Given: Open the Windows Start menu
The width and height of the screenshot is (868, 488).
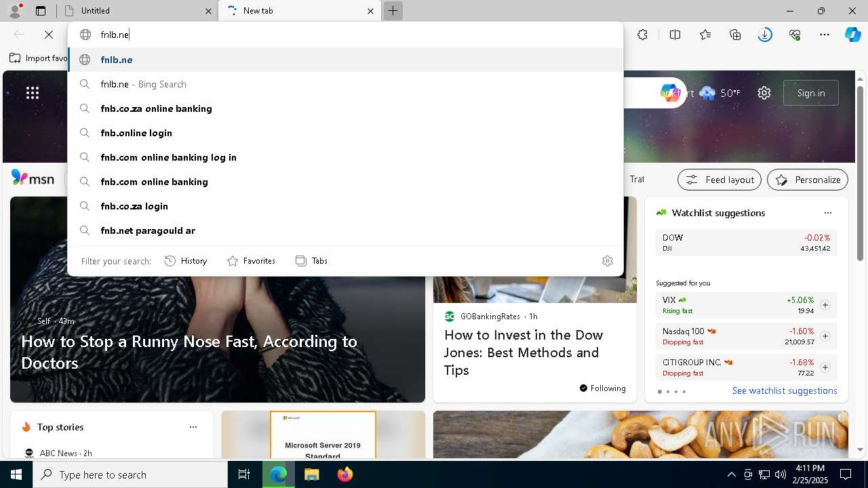Looking at the screenshot, I should point(16,474).
